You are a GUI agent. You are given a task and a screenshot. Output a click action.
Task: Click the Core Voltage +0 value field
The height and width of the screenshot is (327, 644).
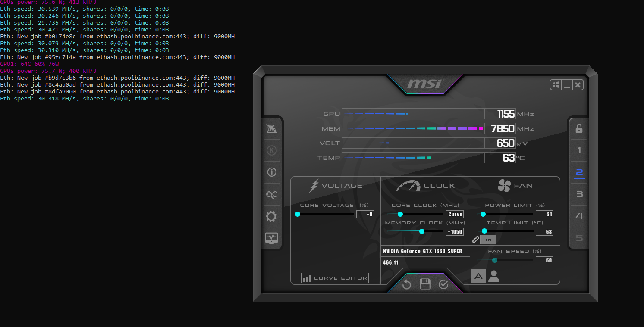[x=365, y=214]
